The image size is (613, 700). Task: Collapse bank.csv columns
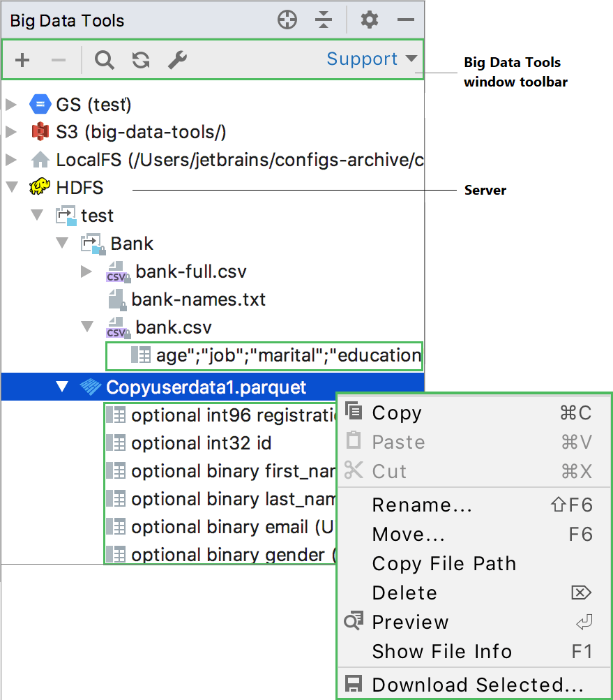[87, 327]
